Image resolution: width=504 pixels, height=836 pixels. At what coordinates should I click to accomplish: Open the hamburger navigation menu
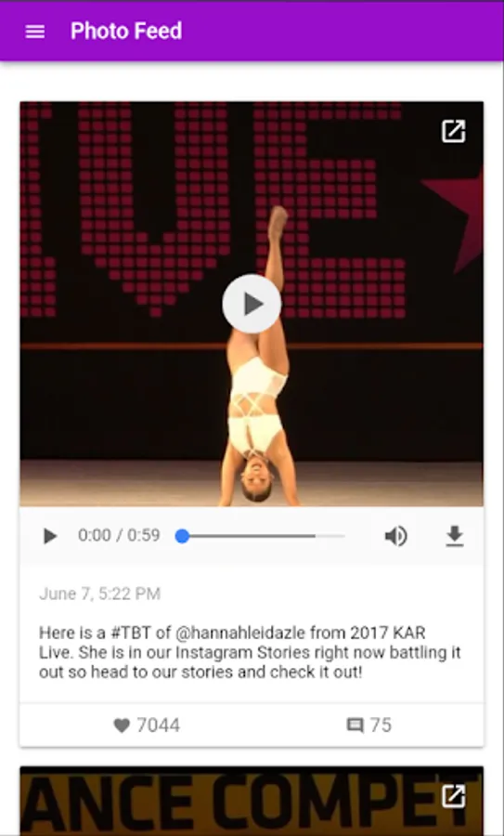(35, 32)
